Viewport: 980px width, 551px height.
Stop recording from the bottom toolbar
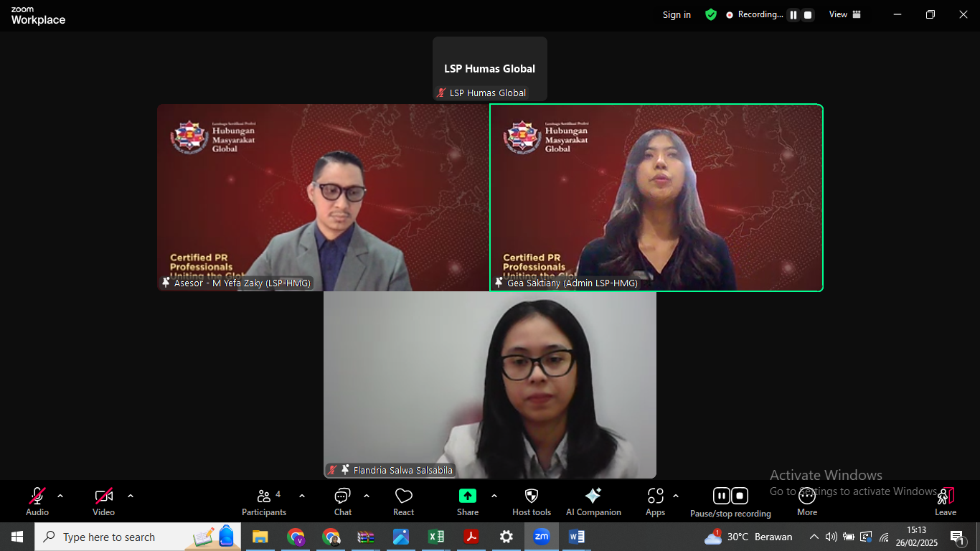[x=740, y=496]
